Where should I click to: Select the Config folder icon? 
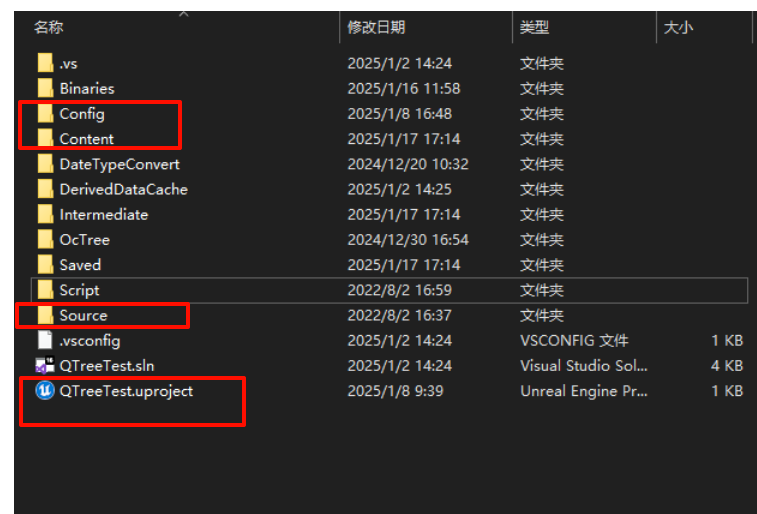pos(44,114)
